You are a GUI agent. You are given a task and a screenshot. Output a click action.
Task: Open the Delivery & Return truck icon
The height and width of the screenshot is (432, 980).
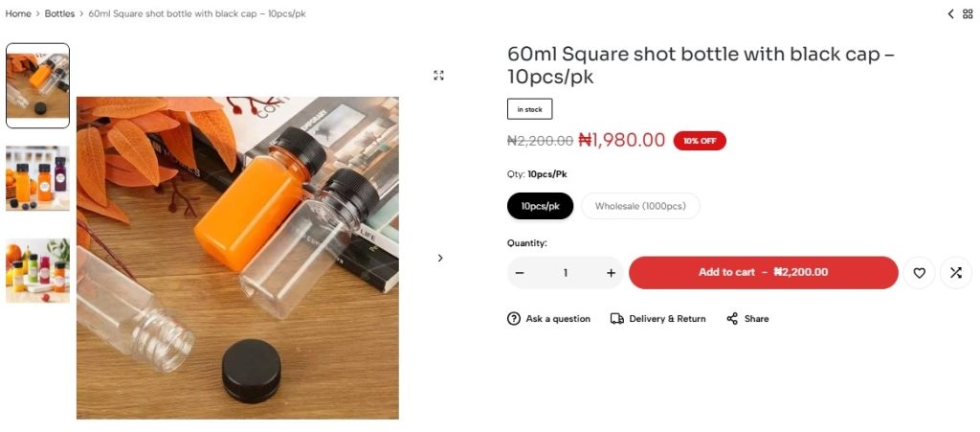click(617, 319)
